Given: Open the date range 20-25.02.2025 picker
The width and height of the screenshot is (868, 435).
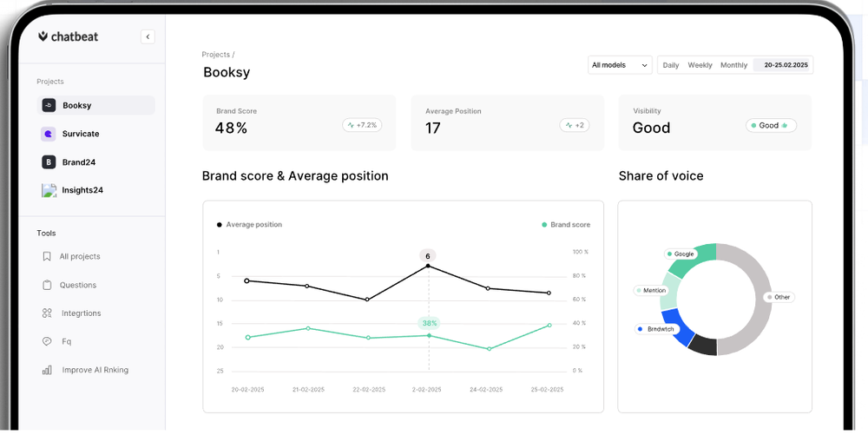Looking at the screenshot, I should pyautogui.click(x=785, y=65).
